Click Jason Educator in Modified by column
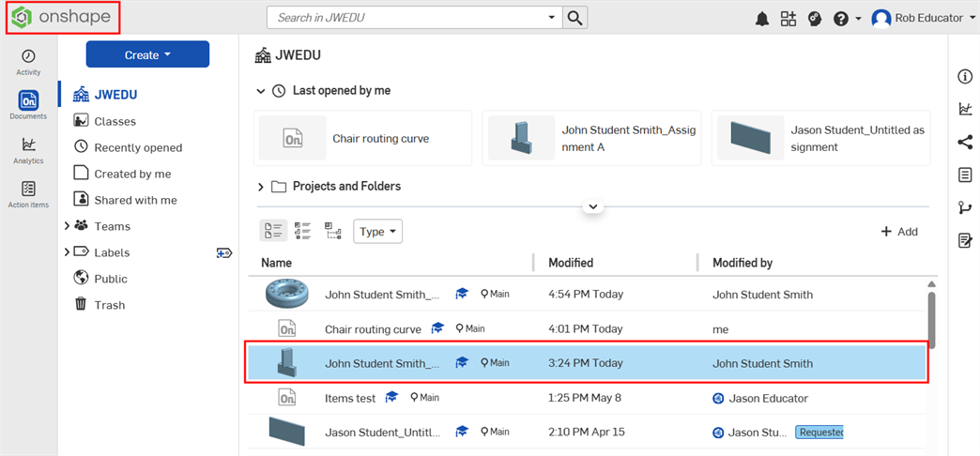The image size is (980, 456). tap(768, 398)
